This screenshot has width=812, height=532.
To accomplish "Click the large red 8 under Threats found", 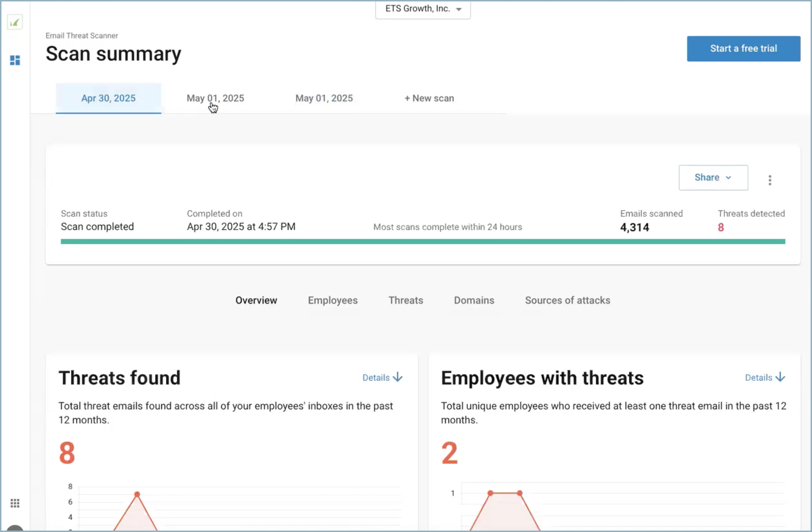I will coord(67,453).
